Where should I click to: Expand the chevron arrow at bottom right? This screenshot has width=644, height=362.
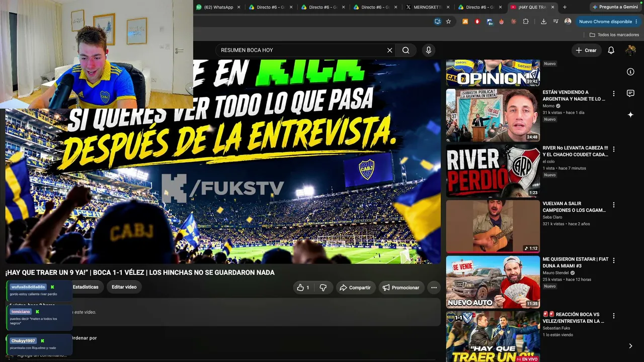pyautogui.click(x=630, y=346)
